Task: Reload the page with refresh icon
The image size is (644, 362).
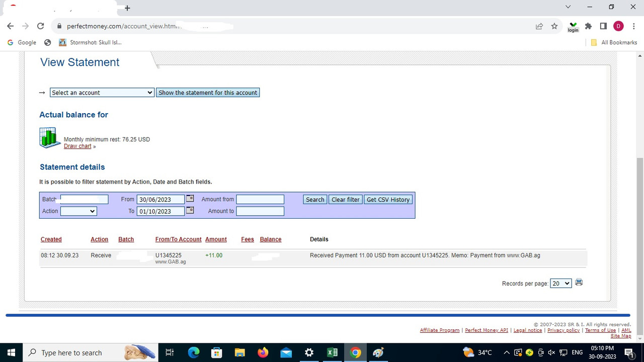Action: tap(41, 26)
